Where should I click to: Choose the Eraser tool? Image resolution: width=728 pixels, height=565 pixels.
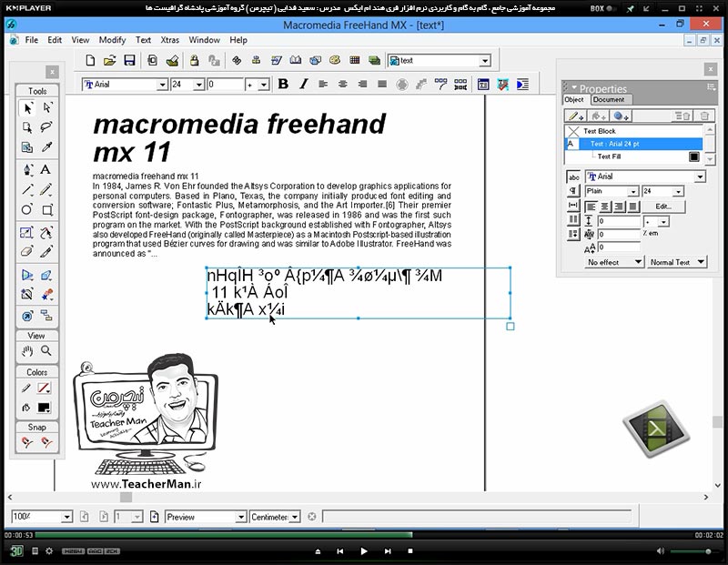[27, 252]
